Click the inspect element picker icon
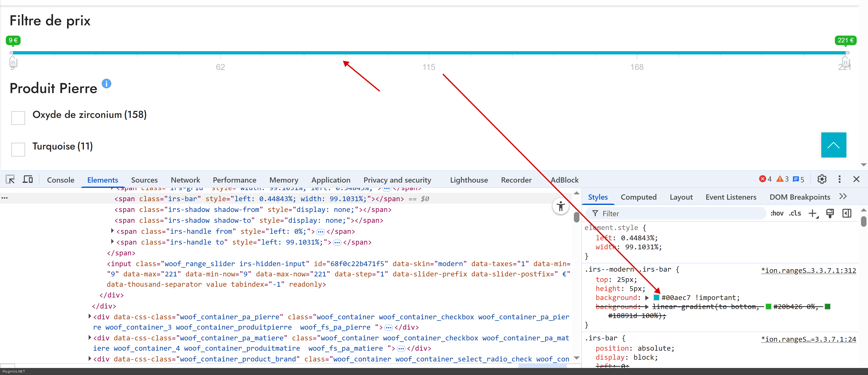This screenshot has width=868, height=375. pyautogui.click(x=10, y=179)
